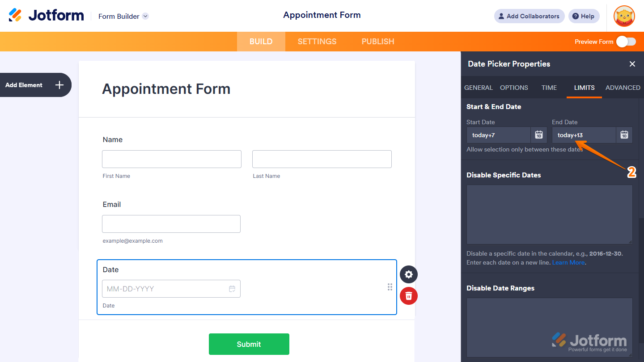The image size is (644, 362).
Task: Open the OPTIONS tab in Date Picker Properties
Action: (x=513, y=88)
